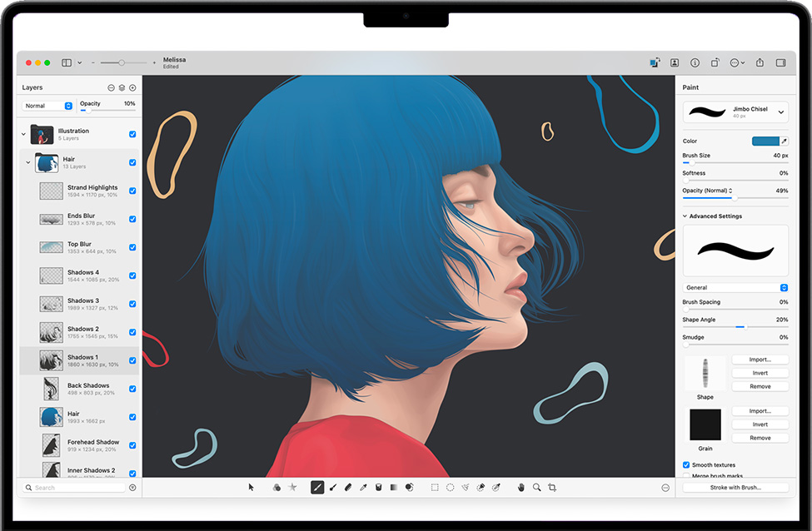Click the Invert button beside Grain
Viewport: 812px width, 531px height.
pyautogui.click(x=760, y=424)
